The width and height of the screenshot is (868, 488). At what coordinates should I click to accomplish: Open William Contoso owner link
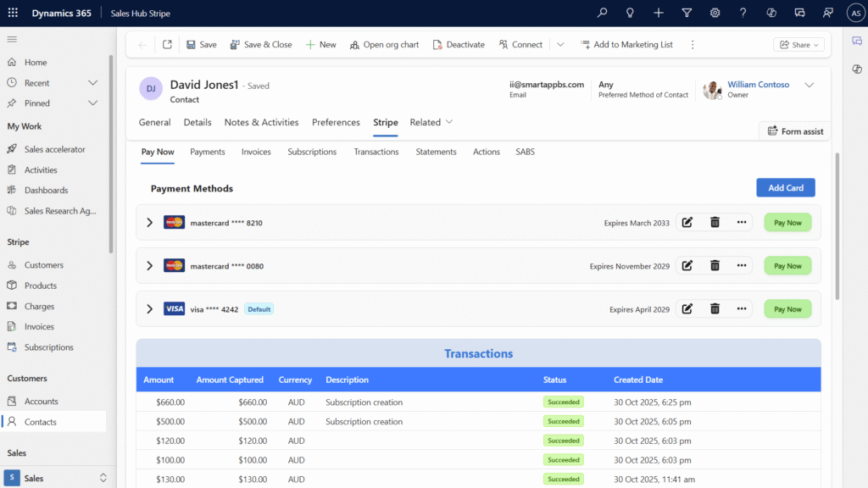tap(758, 85)
